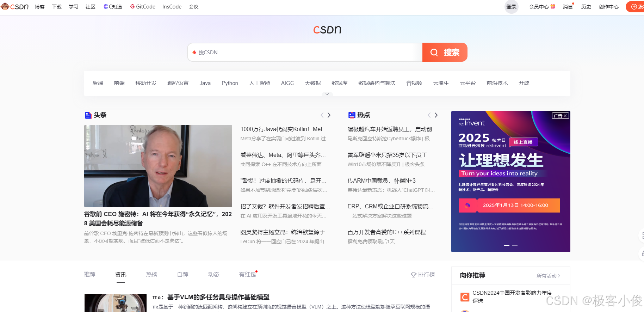Switch to the 热榜 feed tab
Screen dimensions: 644x312
coord(151,275)
